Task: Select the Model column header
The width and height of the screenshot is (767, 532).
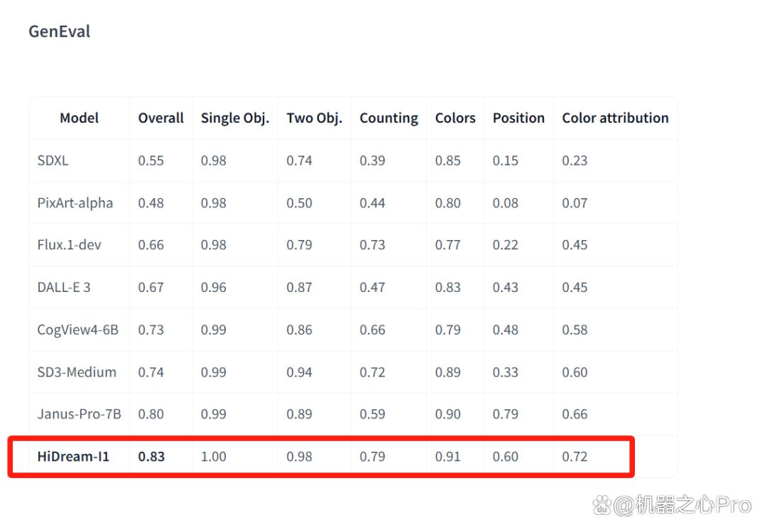Action: pyautogui.click(x=80, y=118)
